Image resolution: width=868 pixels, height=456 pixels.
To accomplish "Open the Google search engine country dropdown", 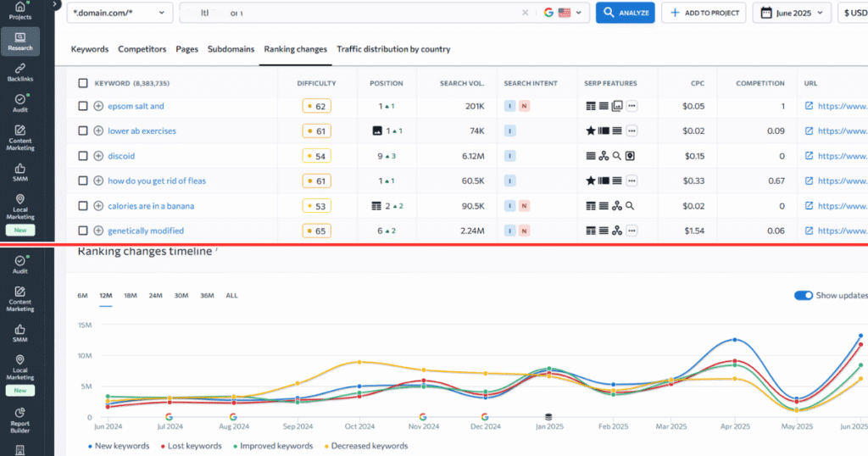I will (563, 13).
